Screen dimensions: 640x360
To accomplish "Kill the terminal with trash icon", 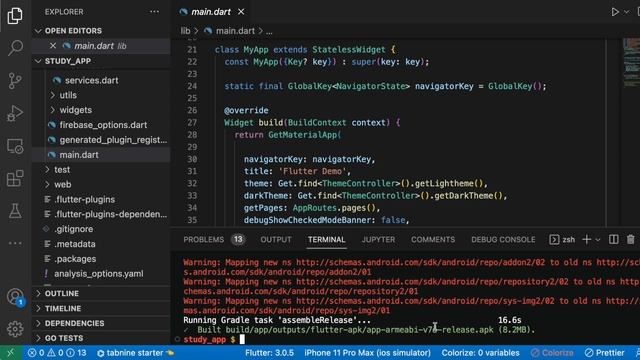I will (631, 240).
